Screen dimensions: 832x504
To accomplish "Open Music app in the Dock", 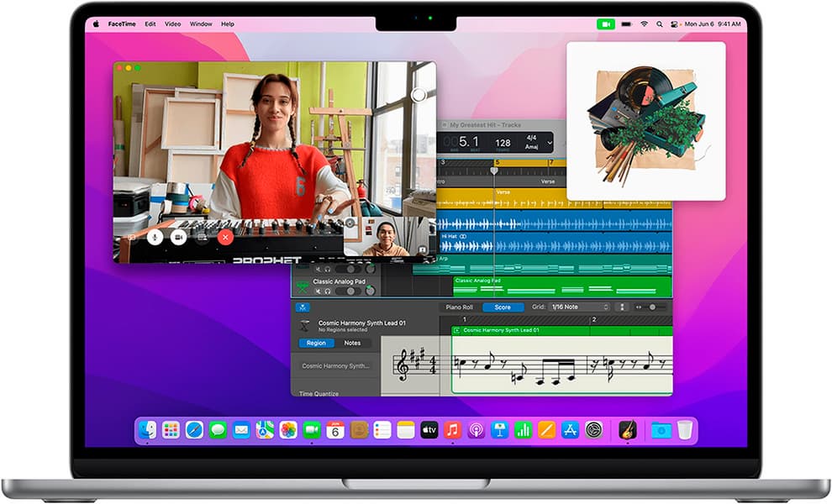I will (453, 430).
